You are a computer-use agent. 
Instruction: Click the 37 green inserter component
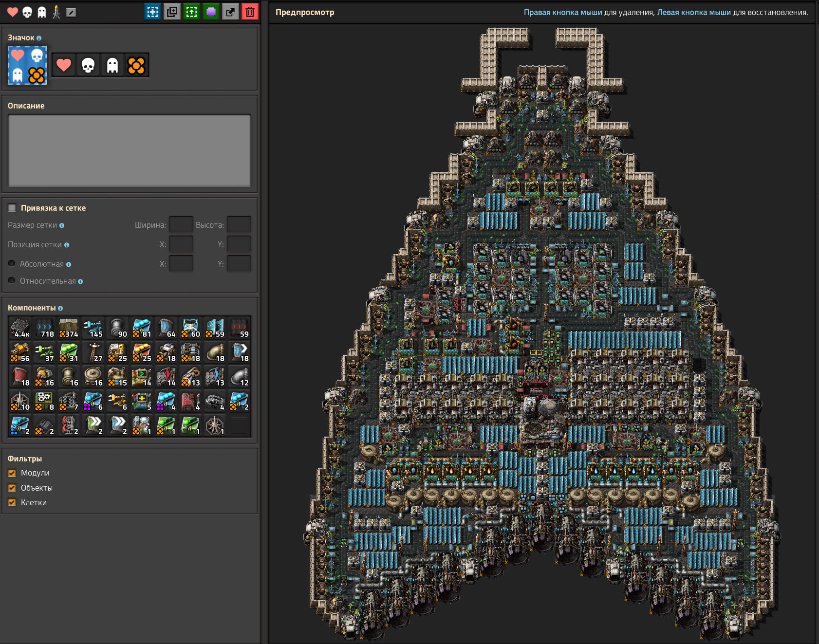44,352
